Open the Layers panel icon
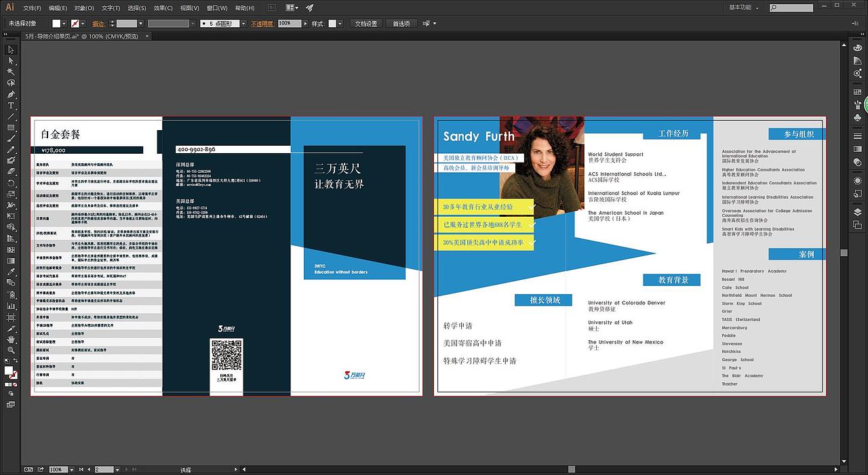Image resolution: width=868 pixels, height=475 pixels. coord(857,212)
